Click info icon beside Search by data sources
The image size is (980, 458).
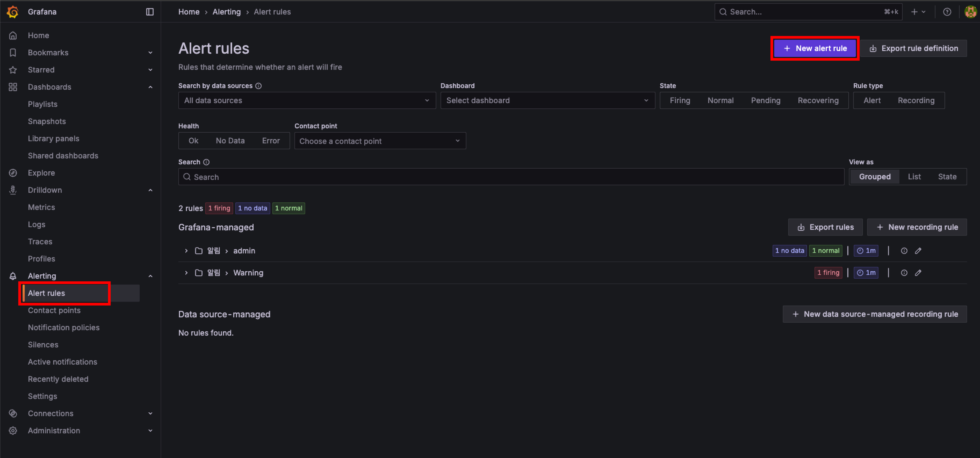click(x=258, y=86)
